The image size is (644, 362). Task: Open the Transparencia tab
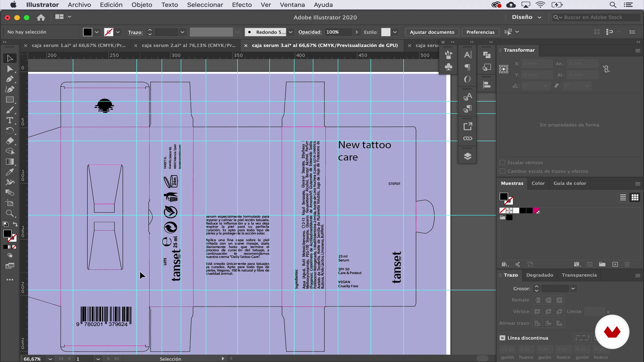pyautogui.click(x=579, y=275)
